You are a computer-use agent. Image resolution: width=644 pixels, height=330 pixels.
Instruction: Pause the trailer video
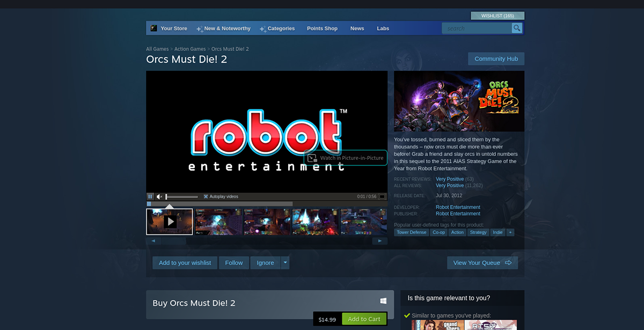tap(150, 196)
